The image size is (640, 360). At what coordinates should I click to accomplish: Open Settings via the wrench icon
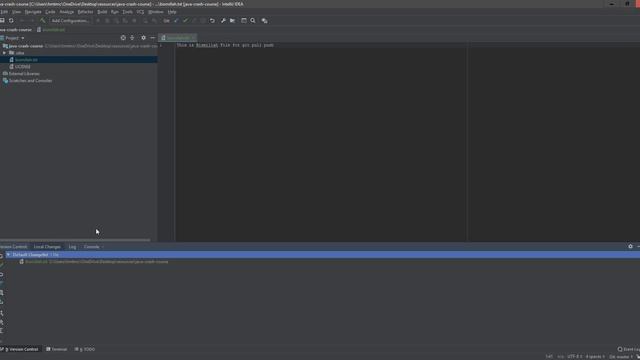pyautogui.click(x=223, y=20)
